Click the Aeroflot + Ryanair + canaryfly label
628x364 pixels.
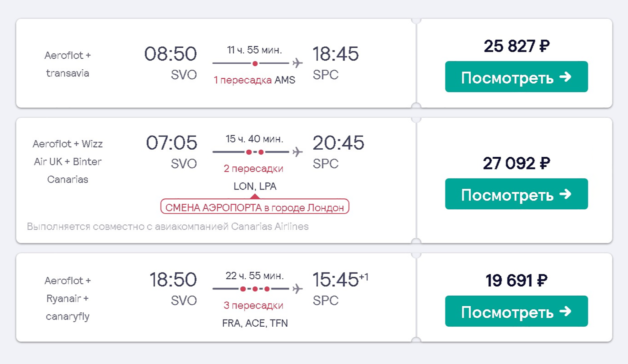(68, 298)
